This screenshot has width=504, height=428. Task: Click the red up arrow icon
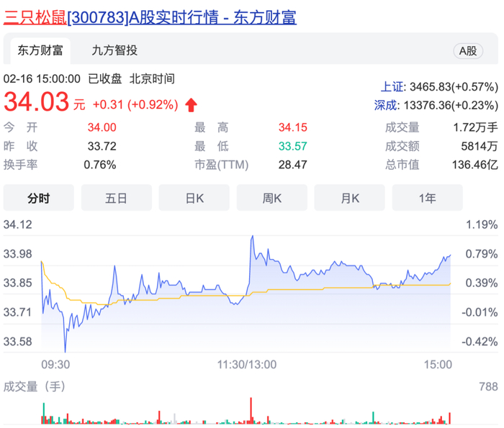pos(192,105)
